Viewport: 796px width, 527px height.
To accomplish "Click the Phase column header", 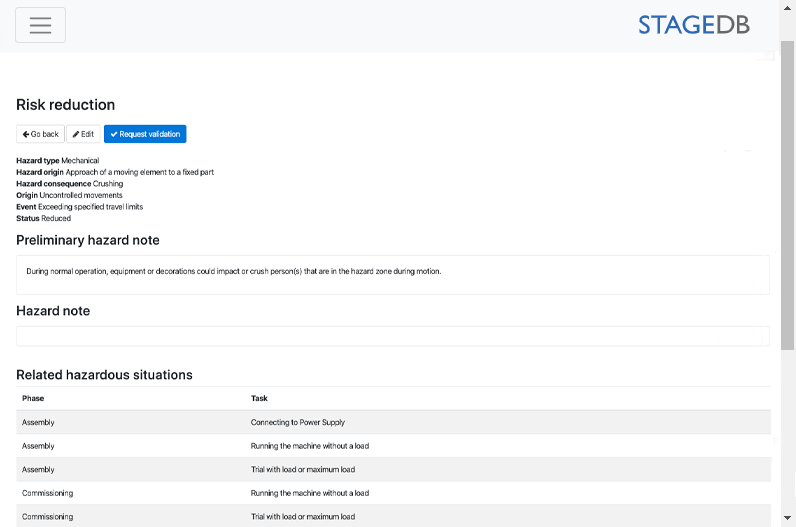I will click(33, 399).
